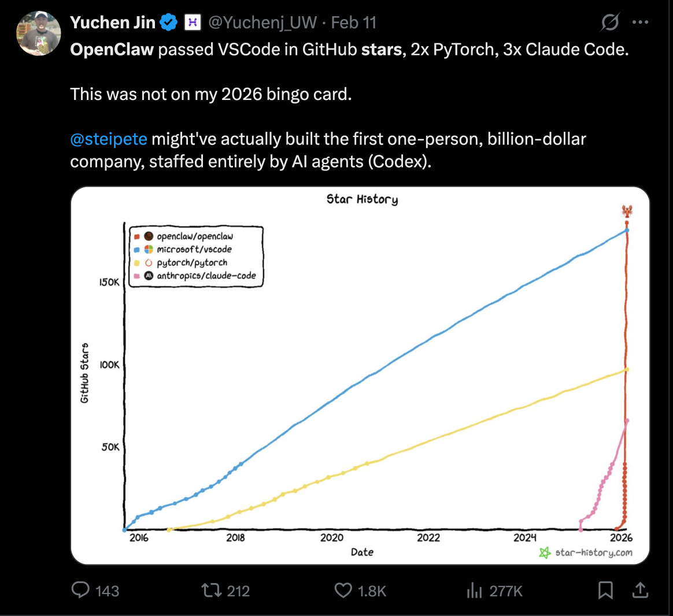The width and height of the screenshot is (673, 616).
Task: Click the @Yuchenj_UW handle
Action: 262,23
